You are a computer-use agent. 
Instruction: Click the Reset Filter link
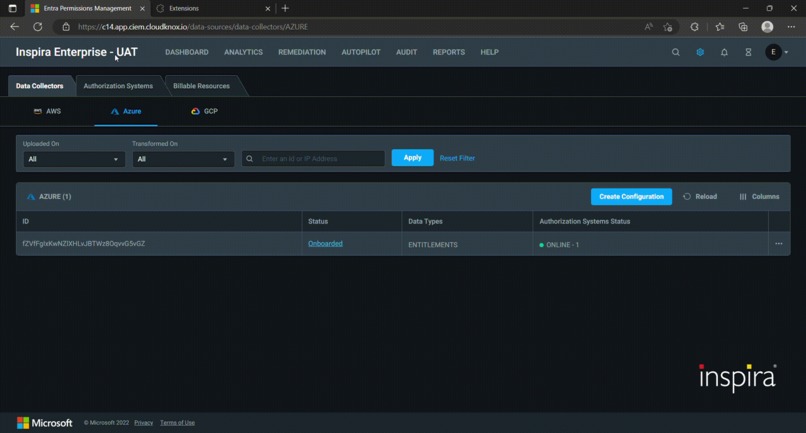pyautogui.click(x=457, y=158)
